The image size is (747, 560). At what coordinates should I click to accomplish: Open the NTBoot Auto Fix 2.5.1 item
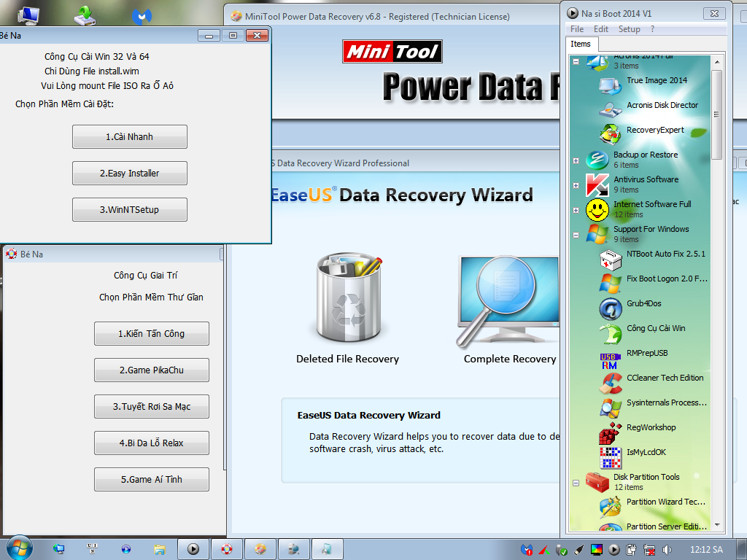pos(665,254)
